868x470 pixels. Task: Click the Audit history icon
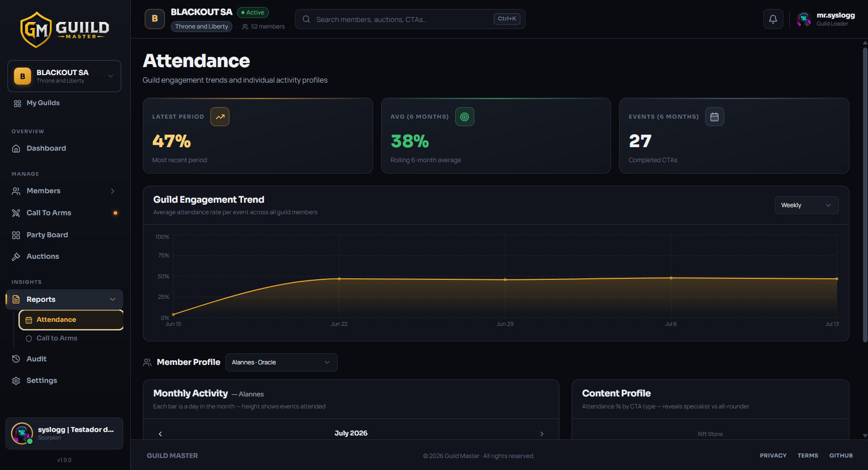(16, 359)
